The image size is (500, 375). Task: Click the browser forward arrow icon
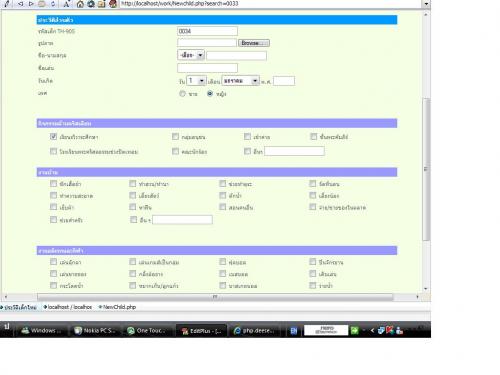tap(31, 4)
